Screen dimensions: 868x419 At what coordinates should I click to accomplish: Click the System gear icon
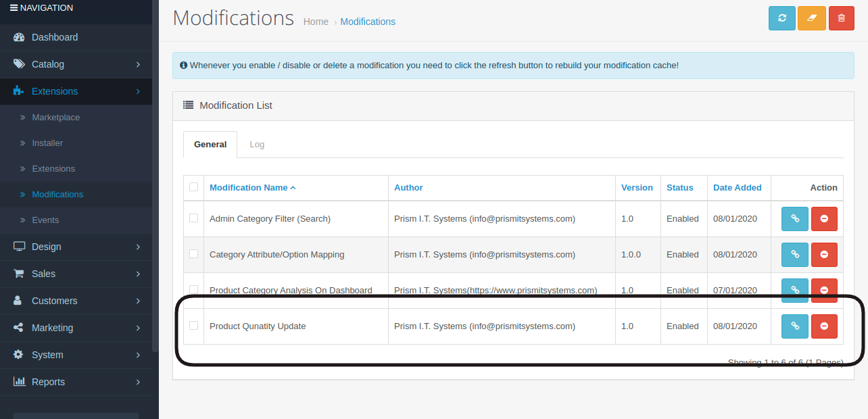pos(18,355)
